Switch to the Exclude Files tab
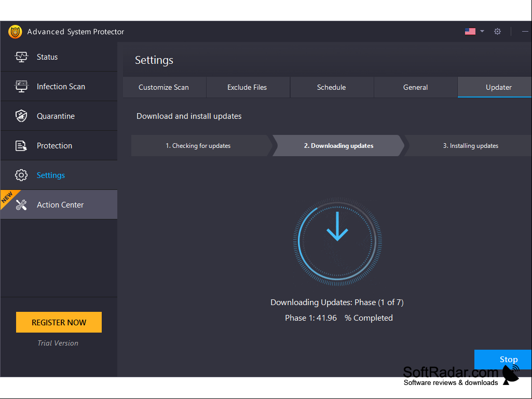This screenshot has width=532, height=399. click(x=248, y=87)
